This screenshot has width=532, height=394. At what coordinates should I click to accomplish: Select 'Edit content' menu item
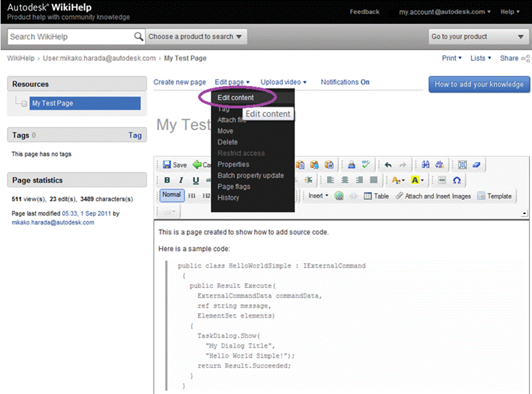click(x=236, y=98)
